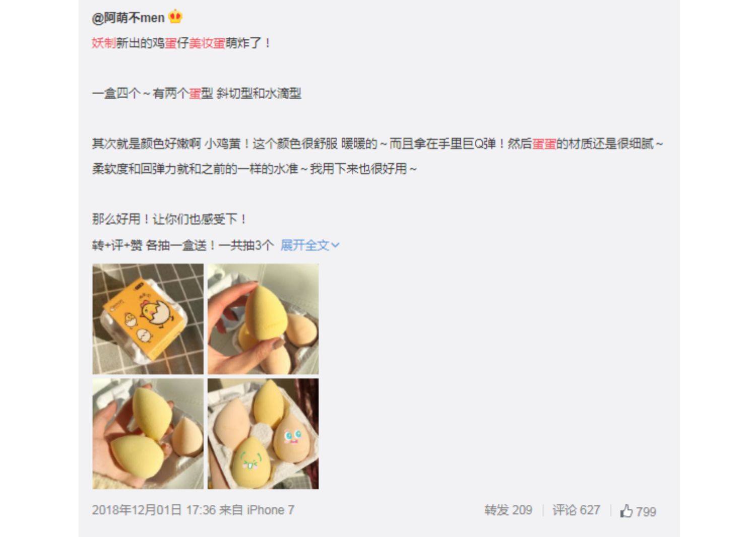Click the like thumbs-up icon
The image size is (756, 537).
pyautogui.click(x=626, y=511)
